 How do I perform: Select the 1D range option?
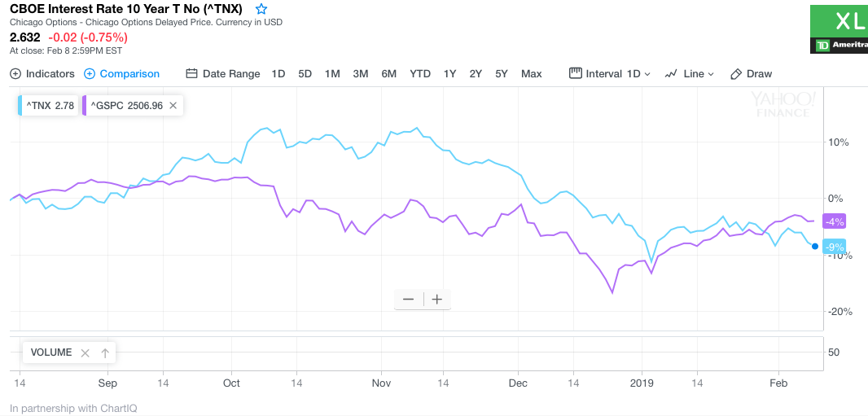click(x=278, y=73)
